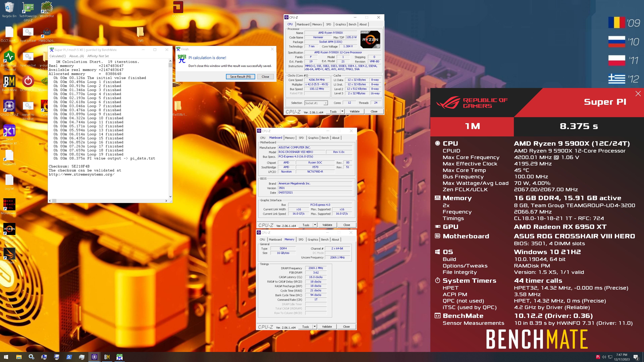Click the Tools button in top CPU-Z window
Image resolution: width=644 pixels, height=362 pixels.
tap(333, 111)
